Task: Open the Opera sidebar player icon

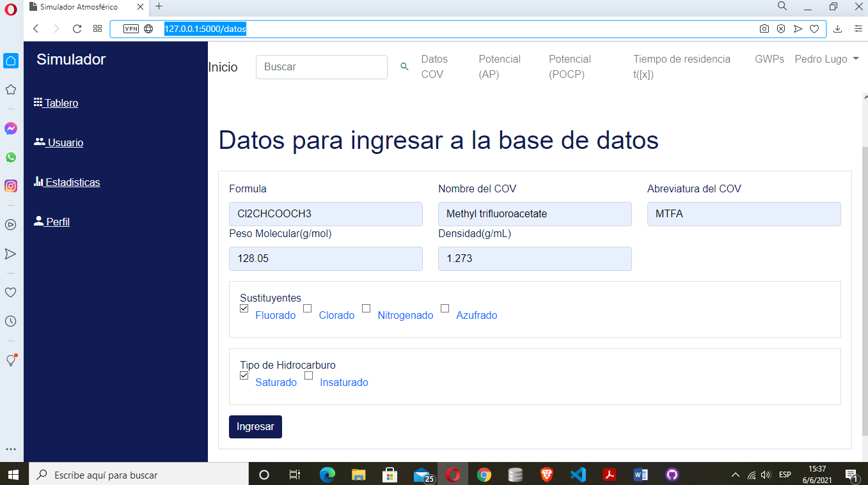Action: (x=11, y=225)
